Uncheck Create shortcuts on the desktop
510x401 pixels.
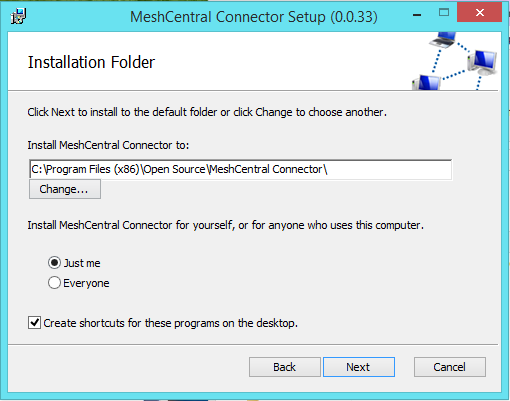34,323
